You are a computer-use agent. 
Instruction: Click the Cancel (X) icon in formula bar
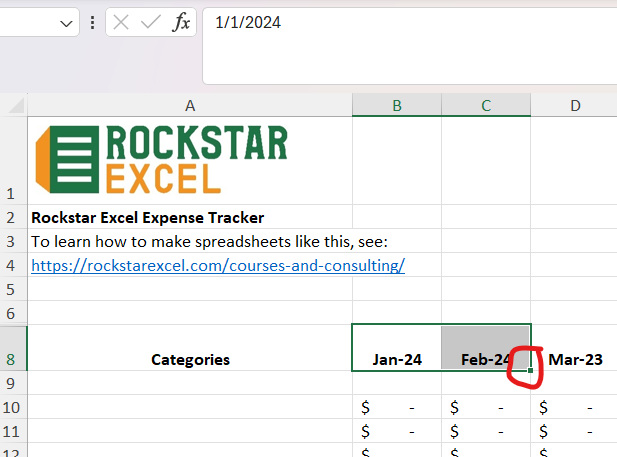click(x=122, y=23)
